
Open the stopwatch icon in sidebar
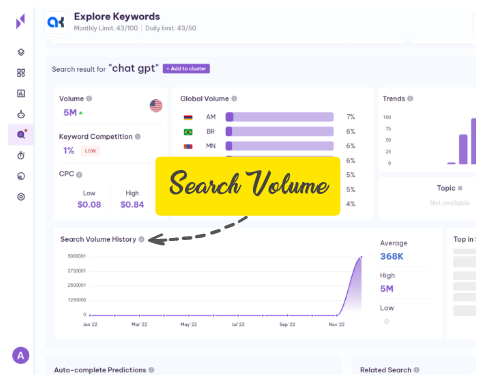pos(21,155)
